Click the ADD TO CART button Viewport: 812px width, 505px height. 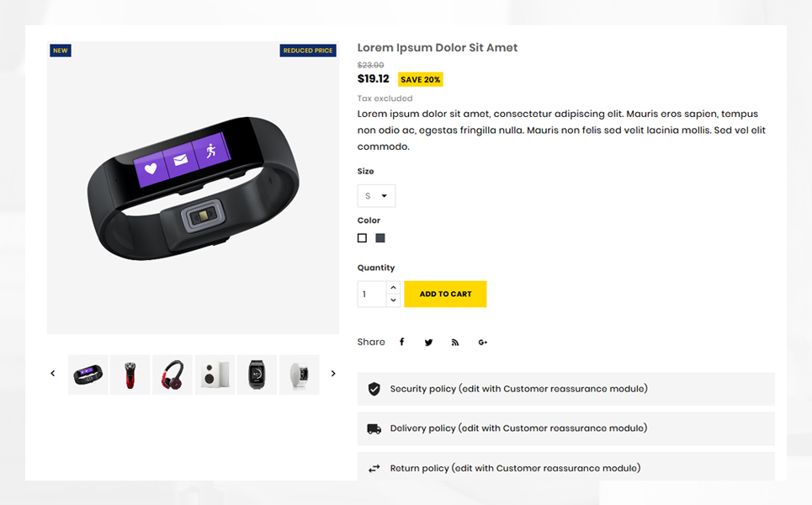click(x=445, y=294)
